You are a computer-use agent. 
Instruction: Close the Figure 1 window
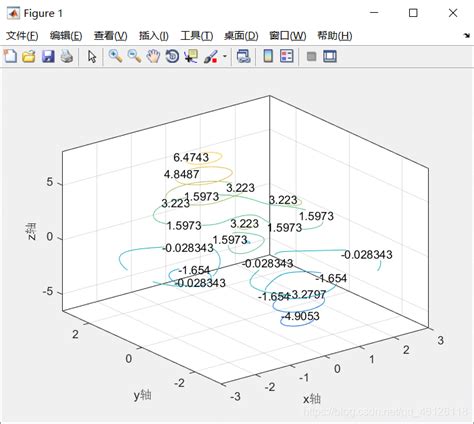453,13
